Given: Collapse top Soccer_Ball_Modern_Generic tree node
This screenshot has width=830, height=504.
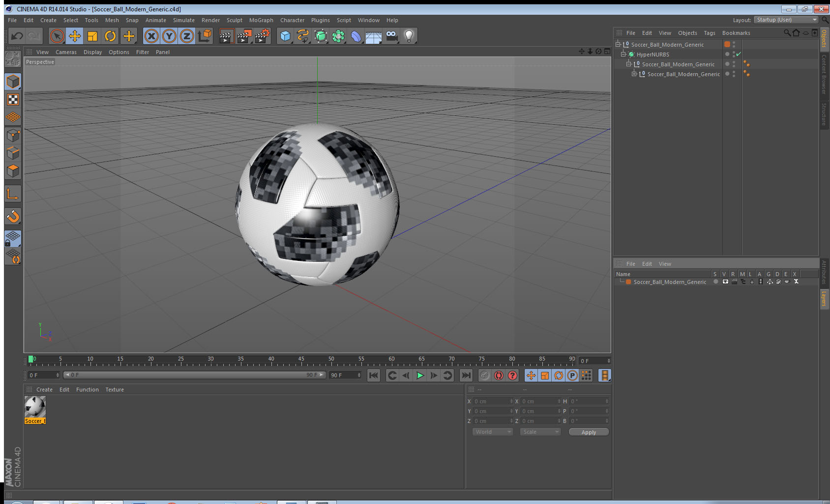Looking at the screenshot, I should 618,44.
